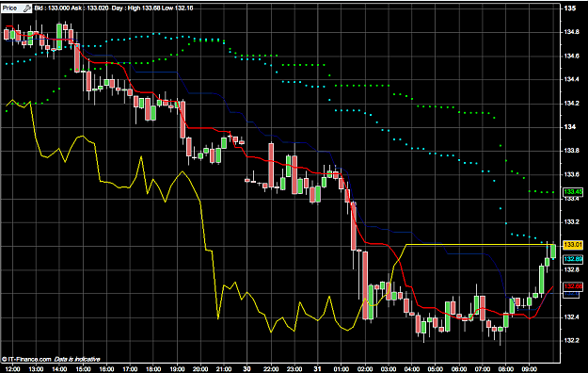
Task: Click the 09:00 time axis label
Action: pos(530,369)
